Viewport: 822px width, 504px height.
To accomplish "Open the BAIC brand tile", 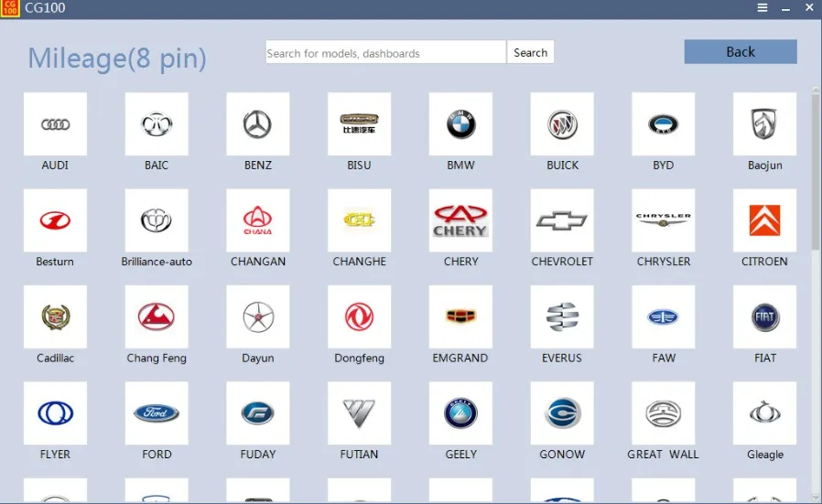I will 157,123.
